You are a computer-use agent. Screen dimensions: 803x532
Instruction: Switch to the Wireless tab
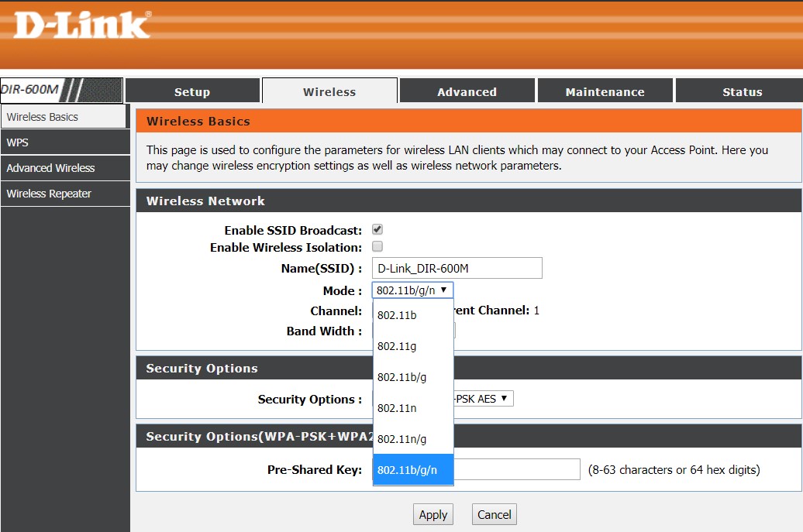(x=329, y=91)
